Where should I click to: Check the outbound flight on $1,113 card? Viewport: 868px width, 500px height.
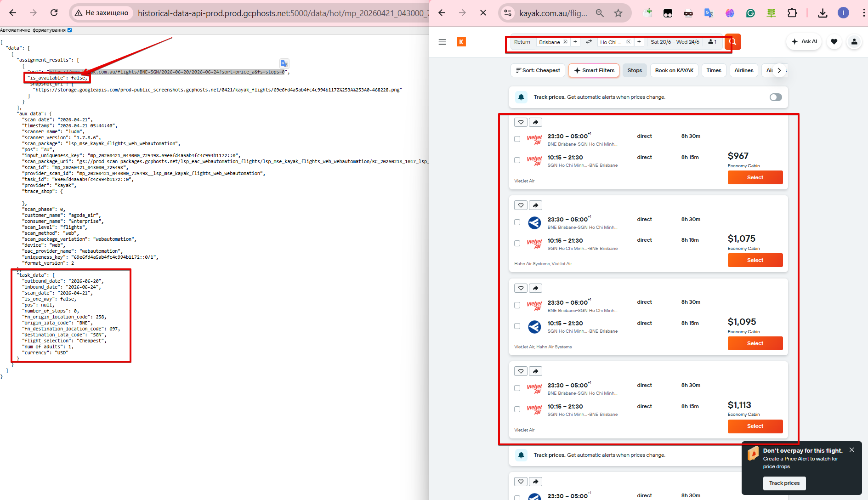pyautogui.click(x=517, y=388)
